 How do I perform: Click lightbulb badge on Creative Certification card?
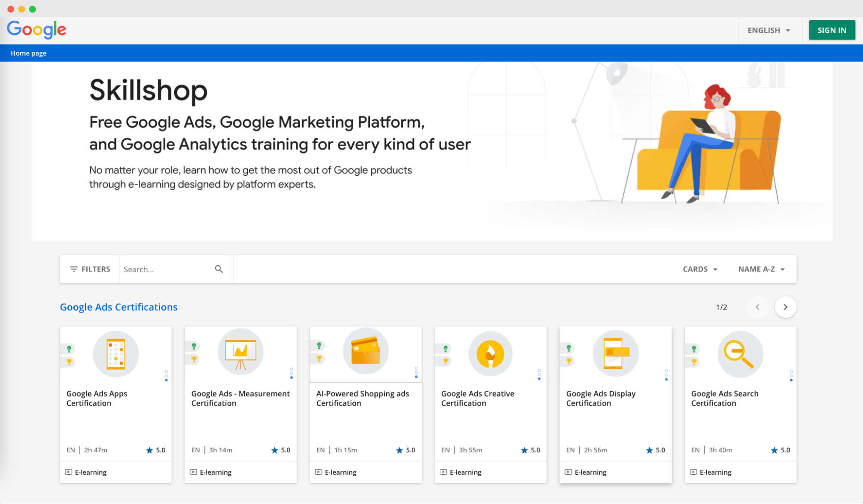coord(446,348)
